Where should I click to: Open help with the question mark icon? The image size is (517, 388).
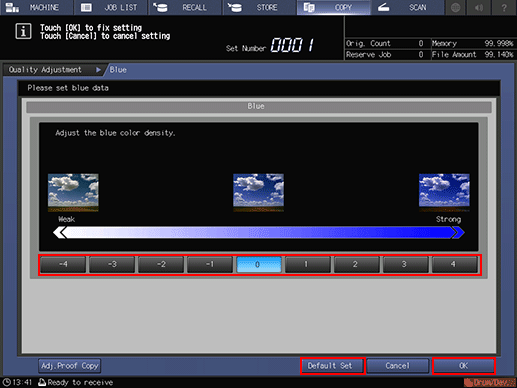[x=504, y=7]
